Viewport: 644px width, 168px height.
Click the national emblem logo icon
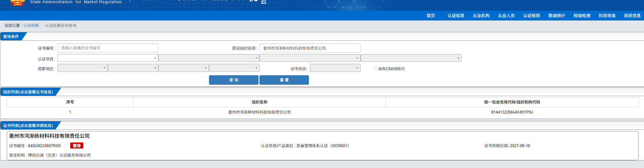point(17,3)
